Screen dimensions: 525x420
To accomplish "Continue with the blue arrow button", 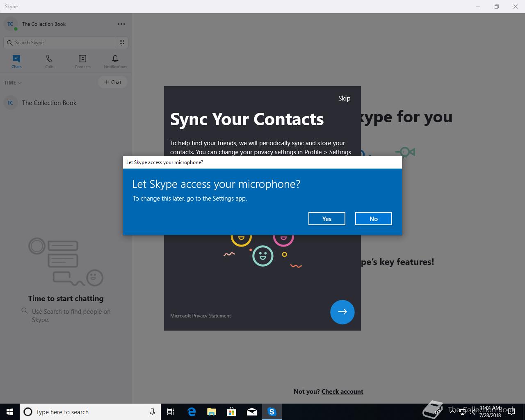I will coord(342,312).
